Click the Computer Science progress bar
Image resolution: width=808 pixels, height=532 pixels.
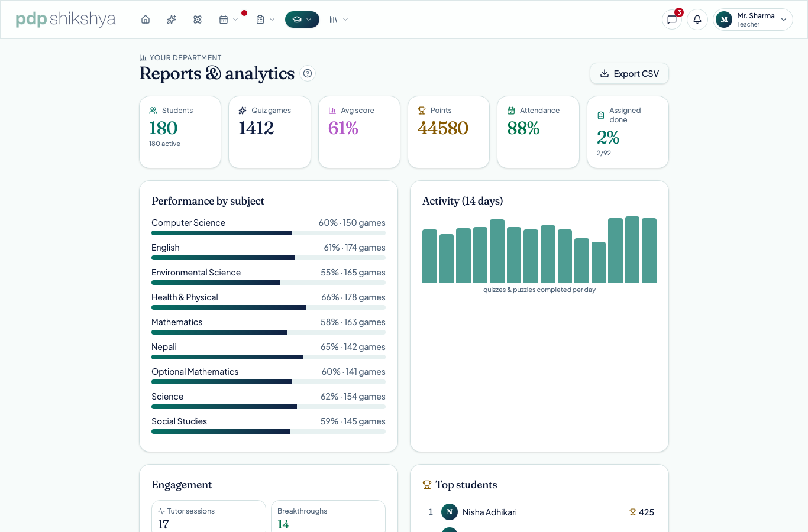pyautogui.click(x=269, y=233)
